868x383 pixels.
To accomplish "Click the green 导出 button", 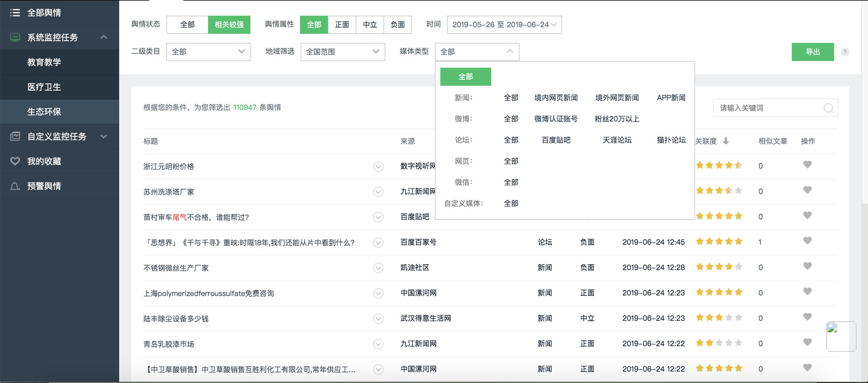I will (x=812, y=52).
